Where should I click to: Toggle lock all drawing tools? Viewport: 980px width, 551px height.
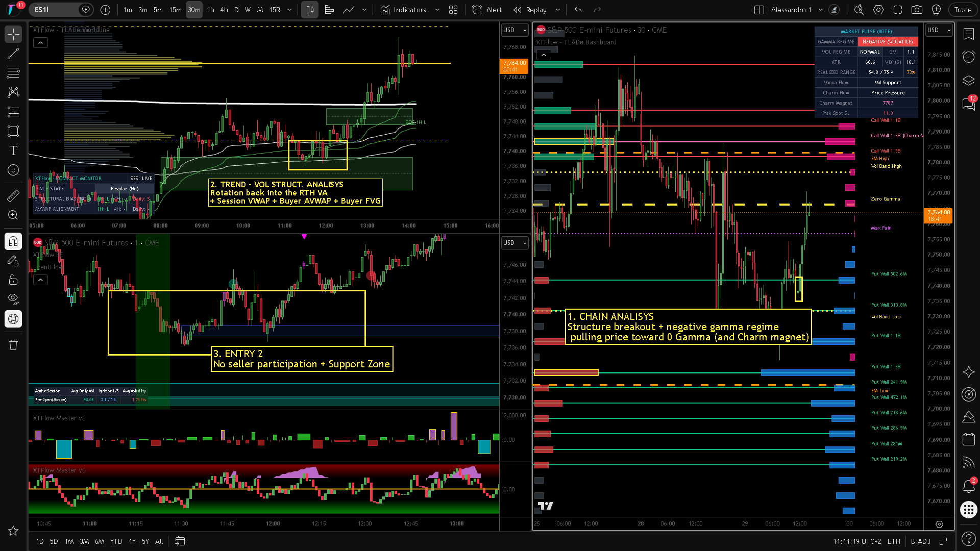[x=13, y=280]
